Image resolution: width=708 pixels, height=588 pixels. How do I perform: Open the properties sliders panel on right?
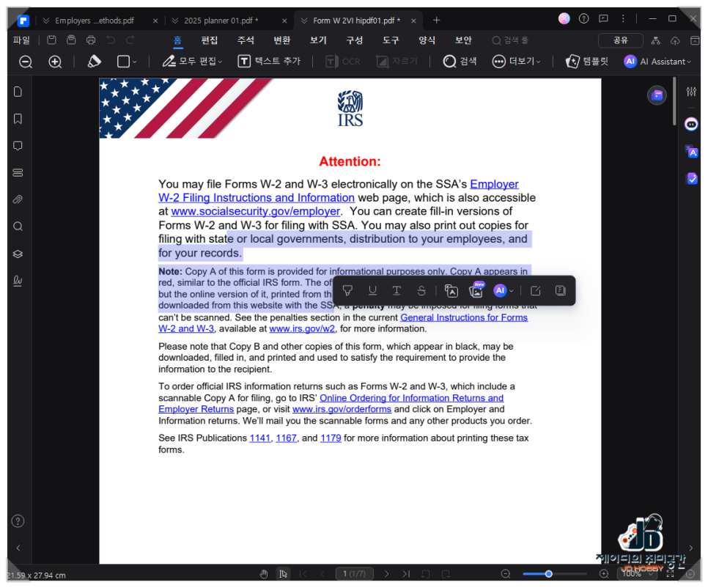coord(691,92)
